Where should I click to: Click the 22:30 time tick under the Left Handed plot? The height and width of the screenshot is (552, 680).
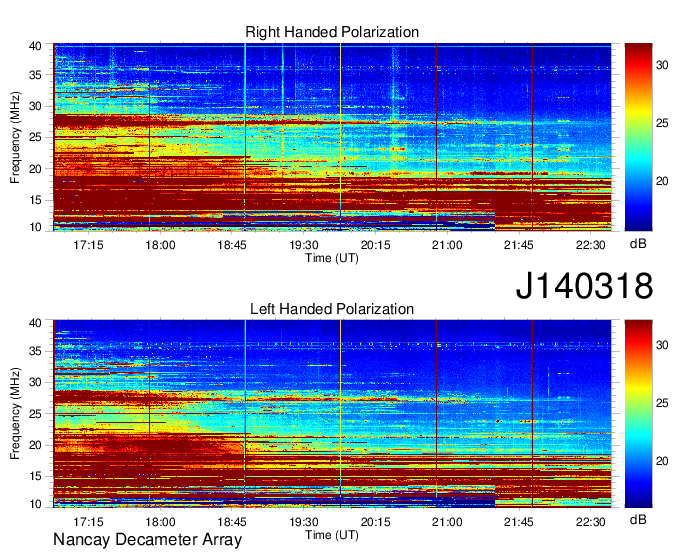591,522
